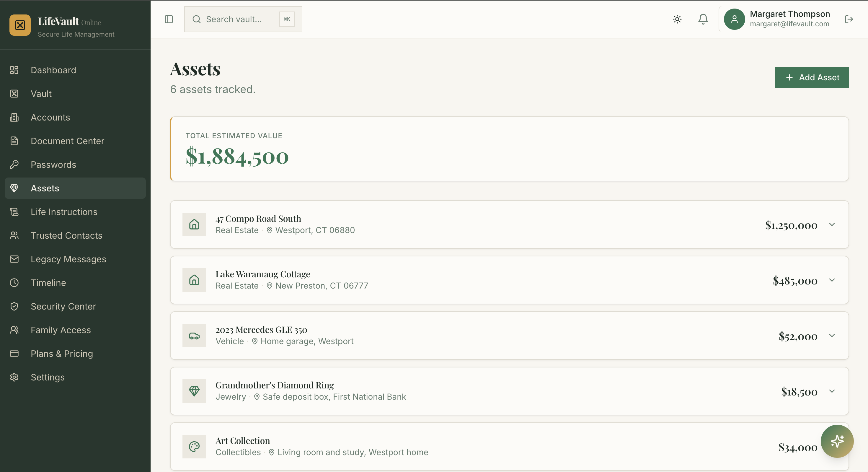
Task: Select the Vault icon in the sidebar
Action: pyautogui.click(x=14, y=93)
